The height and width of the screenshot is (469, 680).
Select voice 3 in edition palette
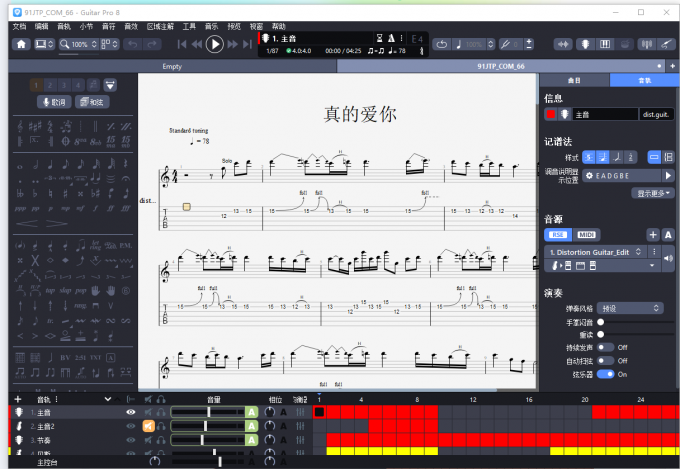click(x=64, y=85)
